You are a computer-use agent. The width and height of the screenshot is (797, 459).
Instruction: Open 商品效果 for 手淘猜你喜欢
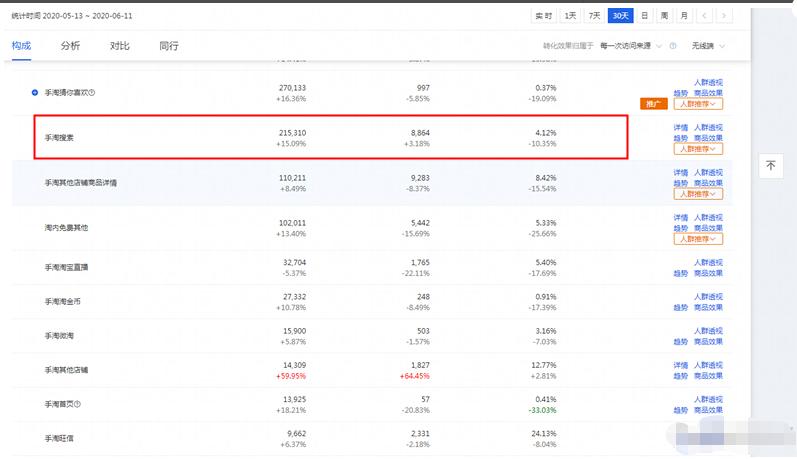(709, 93)
